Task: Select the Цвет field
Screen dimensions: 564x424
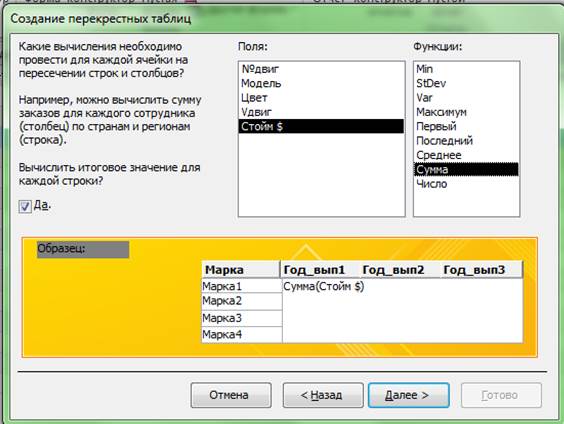Action: click(321, 98)
